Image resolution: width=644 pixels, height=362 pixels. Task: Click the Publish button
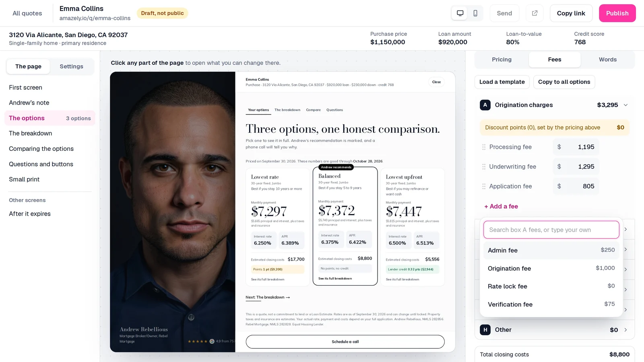click(x=617, y=13)
